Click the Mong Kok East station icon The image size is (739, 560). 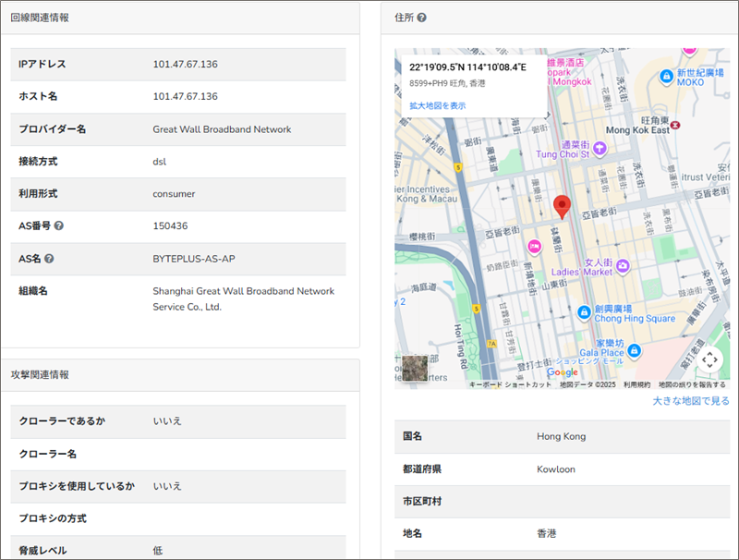pyautogui.click(x=678, y=124)
